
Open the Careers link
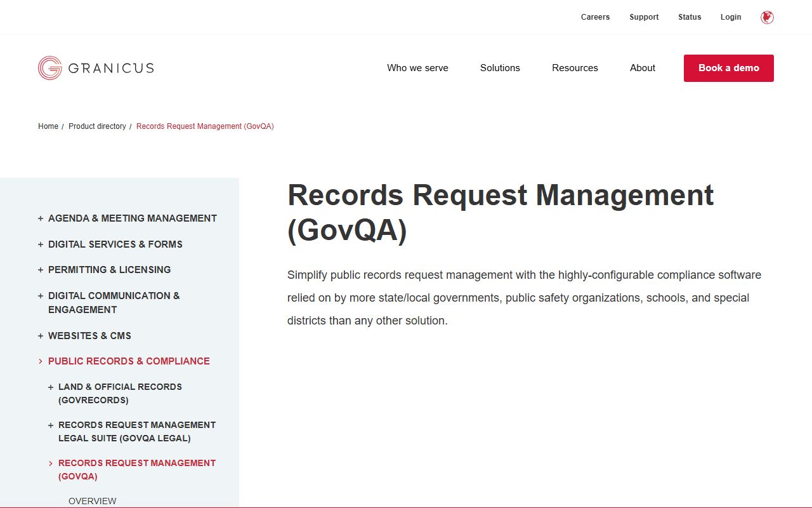(x=595, y=17)
